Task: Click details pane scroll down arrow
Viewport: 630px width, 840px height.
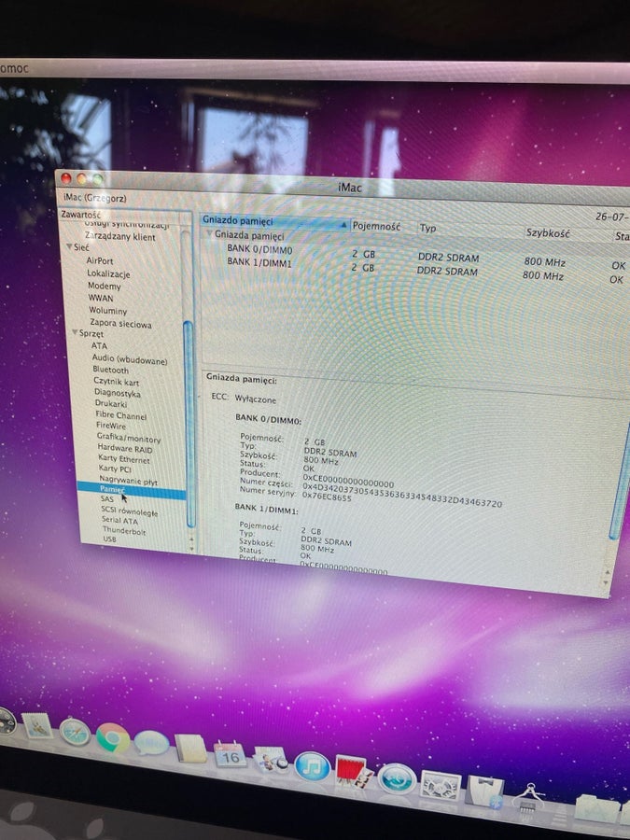Action: (x=606, y=582)
